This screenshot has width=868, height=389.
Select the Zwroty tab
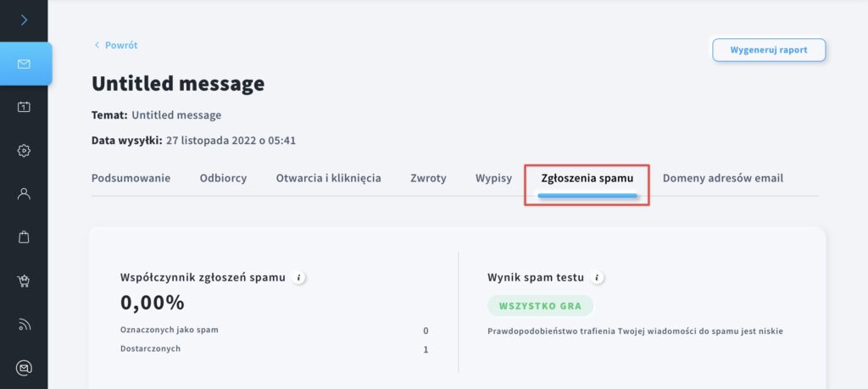click(428, 178)
